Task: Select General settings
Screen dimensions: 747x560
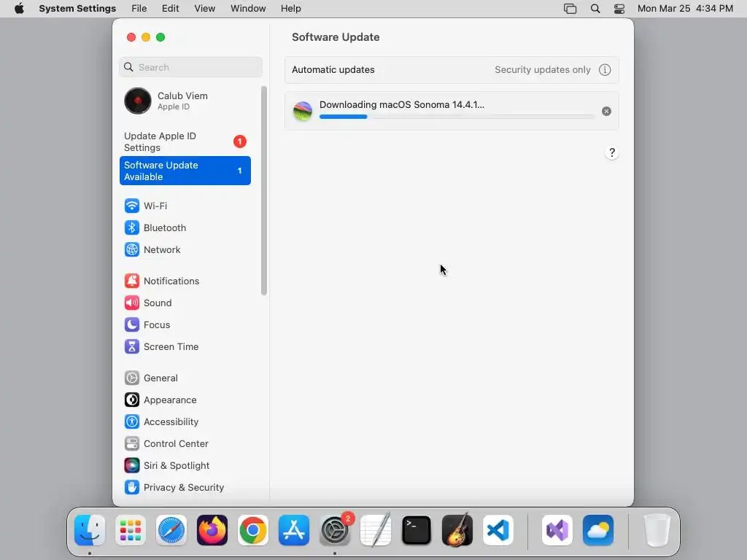Action: [x=185, y=378]
